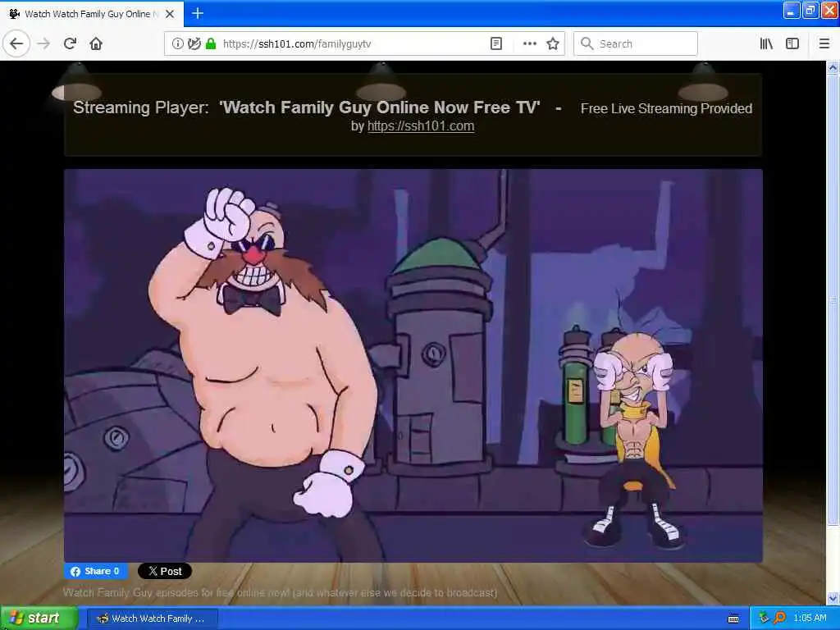Click the orange magnifier tray icon

point(779,619)
